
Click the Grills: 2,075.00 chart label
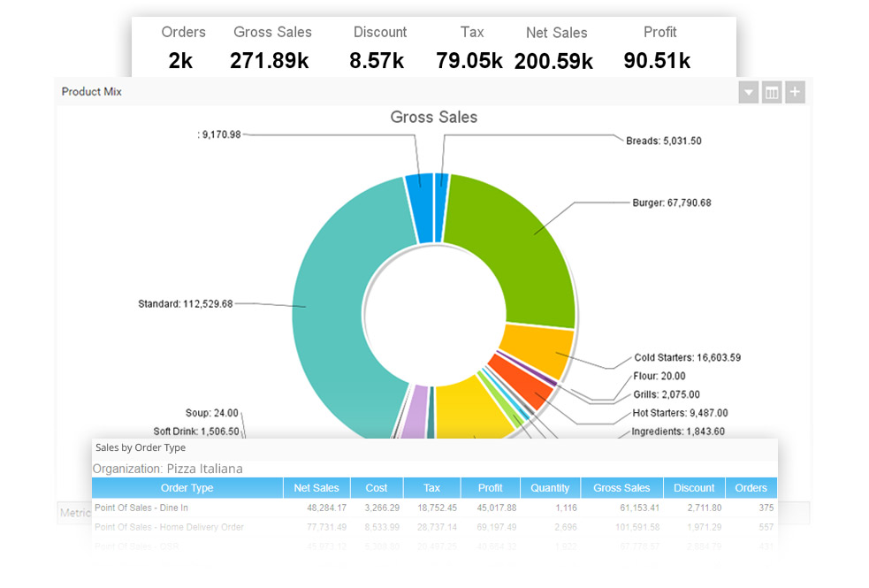667,394
